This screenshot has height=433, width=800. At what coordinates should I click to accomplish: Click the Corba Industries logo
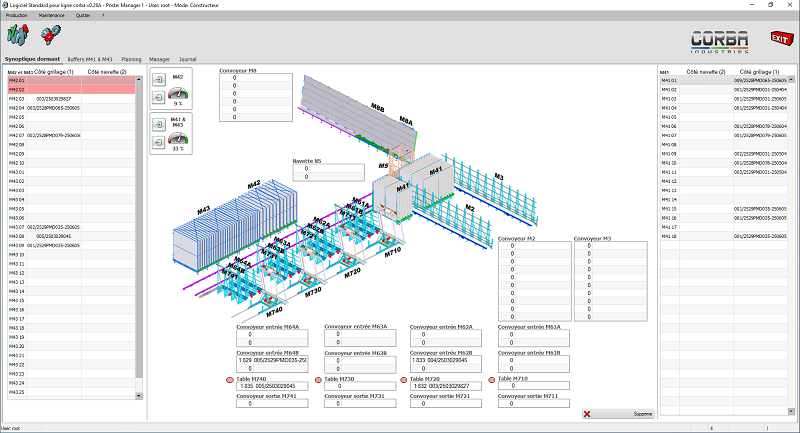point(723,40)
